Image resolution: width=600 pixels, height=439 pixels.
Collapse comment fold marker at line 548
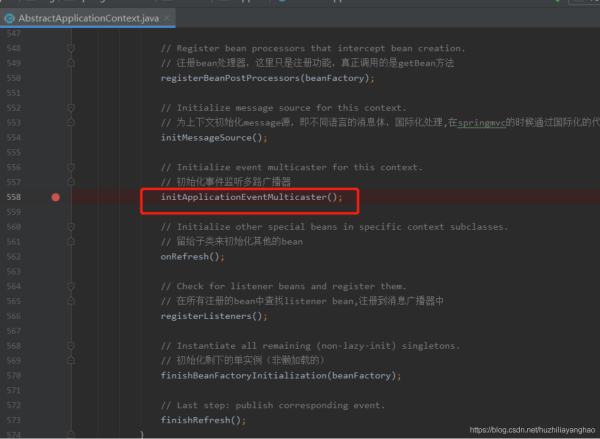click(71, 48)
